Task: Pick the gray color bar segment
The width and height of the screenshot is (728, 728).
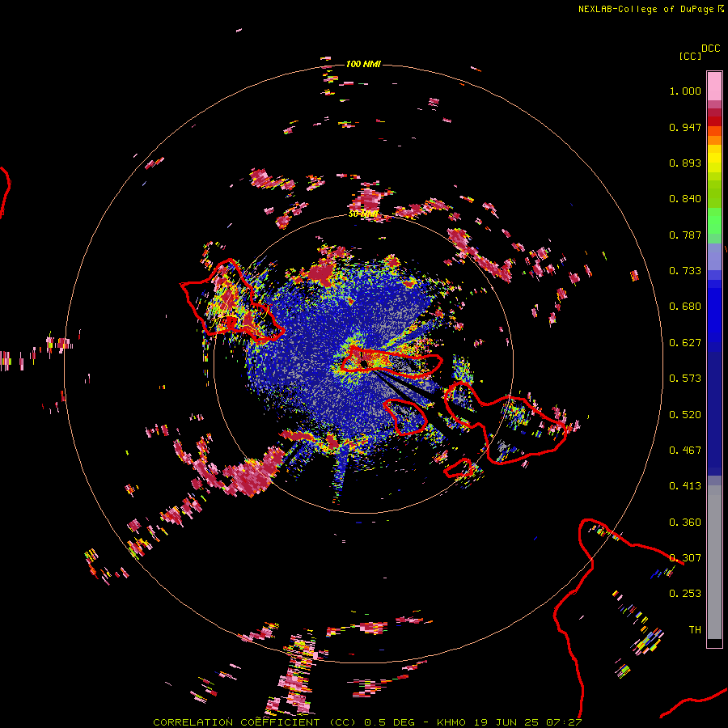Action: [x=714, y=562]
